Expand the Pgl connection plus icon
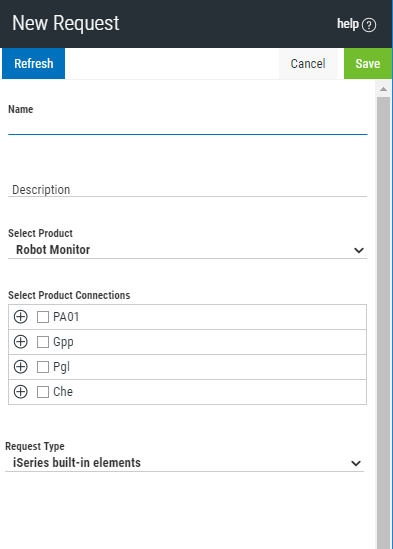The width and height of the screenshot is (393, 549). coord(21,367)
